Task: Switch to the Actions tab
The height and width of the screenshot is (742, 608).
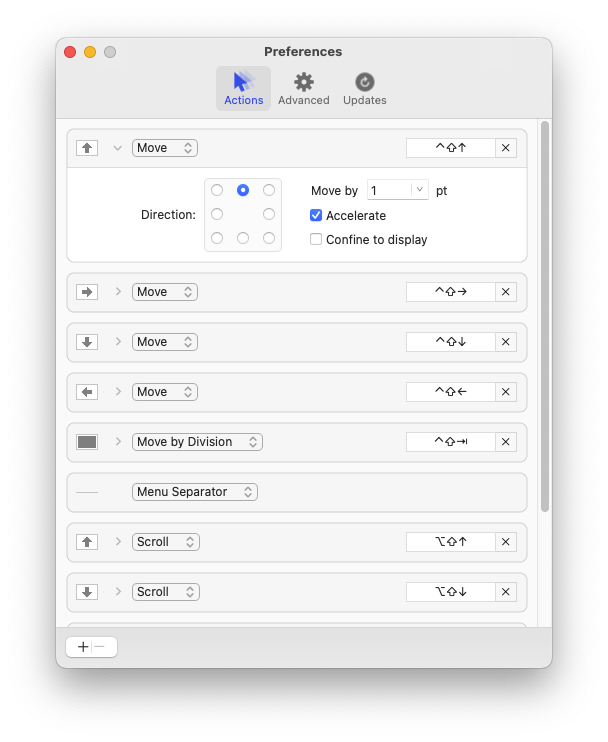Action: click(x=243, y=88)
